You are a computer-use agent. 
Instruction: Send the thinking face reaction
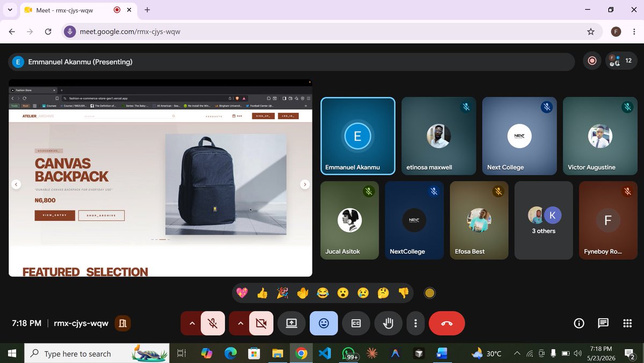[383, 293]
